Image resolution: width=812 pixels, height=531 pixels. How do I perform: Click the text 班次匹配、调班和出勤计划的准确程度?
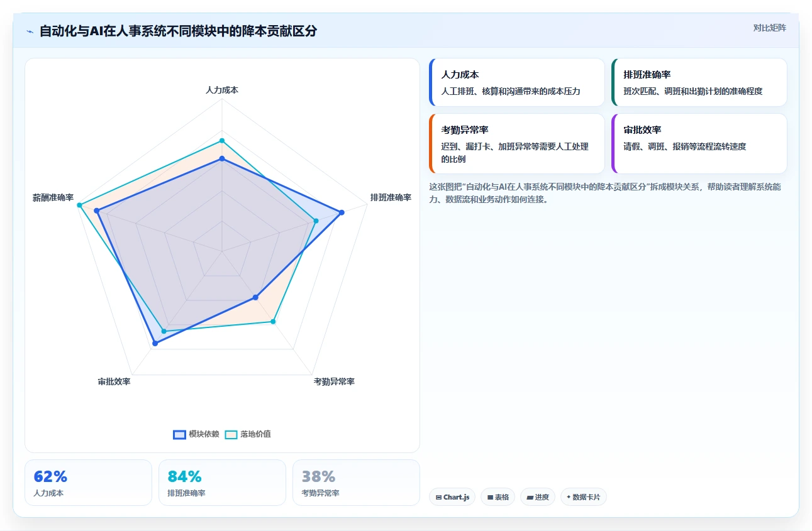[692, 91]
